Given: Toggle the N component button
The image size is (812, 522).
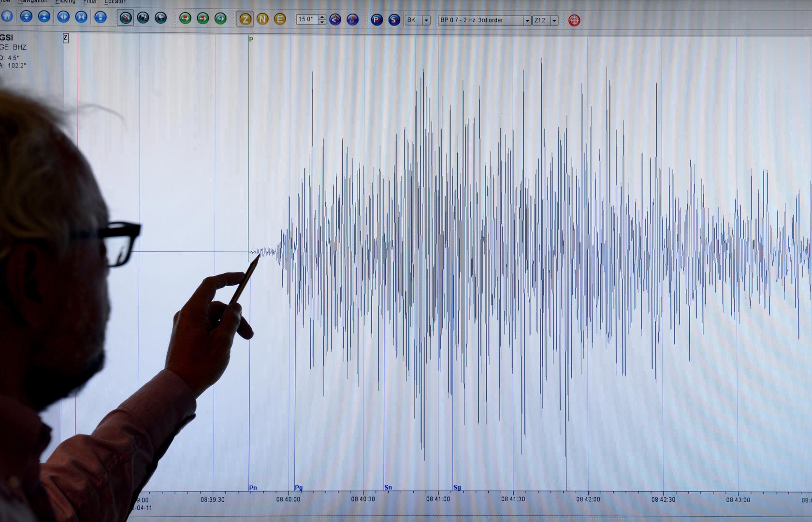Looking at the screenshot, I should point(262,19).
